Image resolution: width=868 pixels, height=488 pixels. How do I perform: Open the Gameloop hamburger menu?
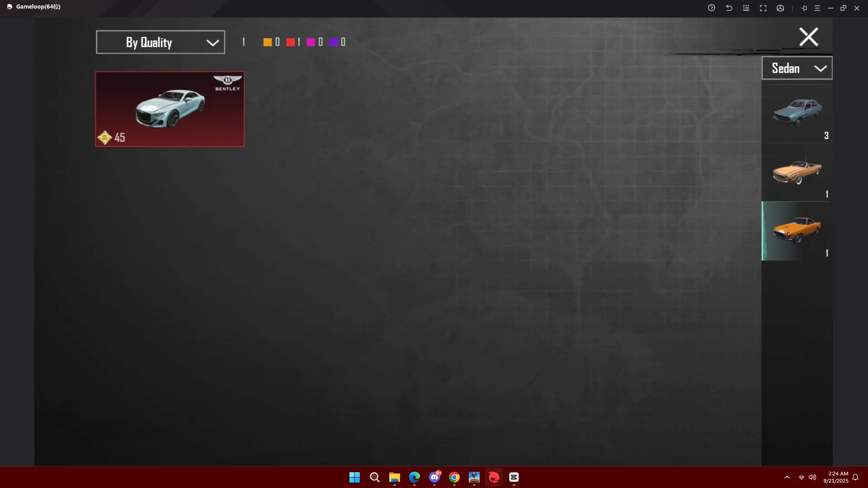pyautogui.click(x=817, y=8)
